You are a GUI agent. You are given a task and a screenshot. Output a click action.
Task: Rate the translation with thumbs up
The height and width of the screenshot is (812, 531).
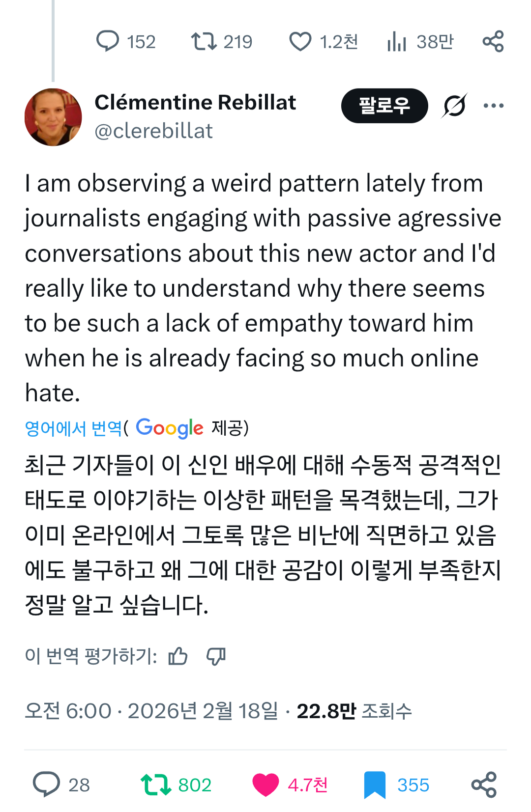(177, 656)
